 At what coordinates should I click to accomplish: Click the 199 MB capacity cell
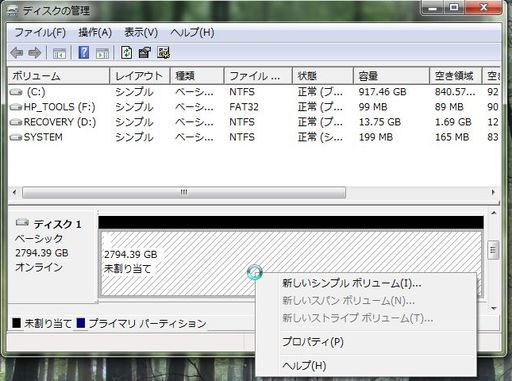(376, 137)
